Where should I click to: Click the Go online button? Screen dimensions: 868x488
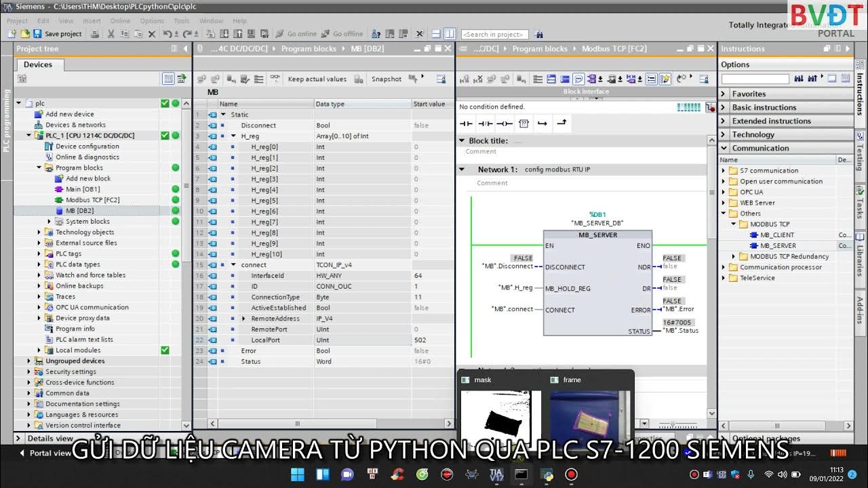click(295, 34)
